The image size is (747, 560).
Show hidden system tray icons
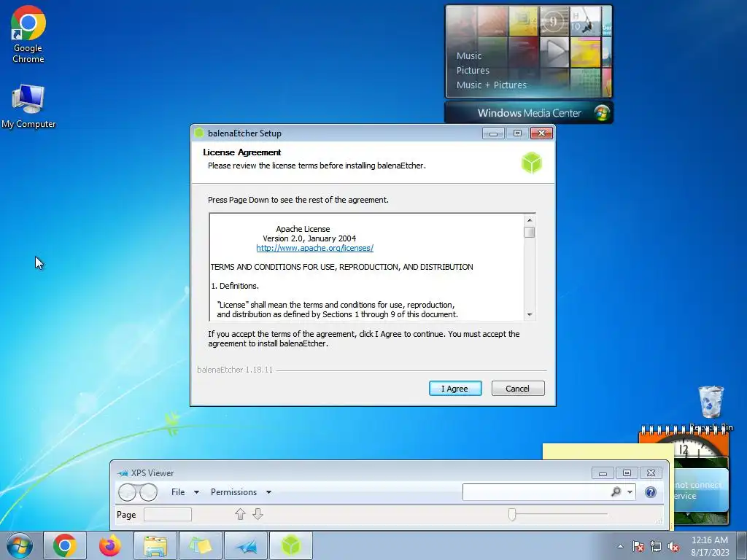click(x=620, y=546)
